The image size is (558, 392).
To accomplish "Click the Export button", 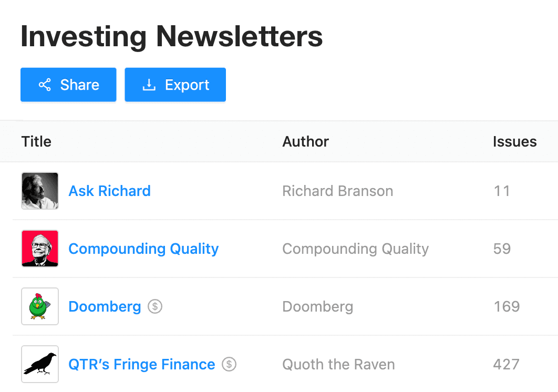I will click(175, 85).
